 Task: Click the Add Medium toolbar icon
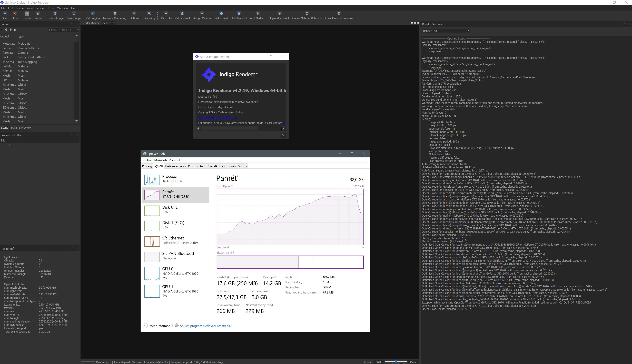[258, 15]
